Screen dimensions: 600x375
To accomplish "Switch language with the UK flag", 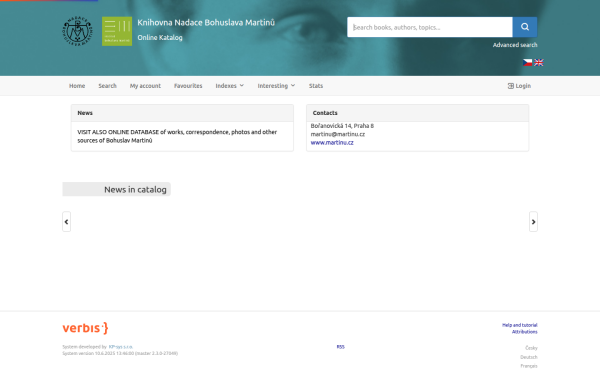I will pyautogui.click(x=538, y=62).
